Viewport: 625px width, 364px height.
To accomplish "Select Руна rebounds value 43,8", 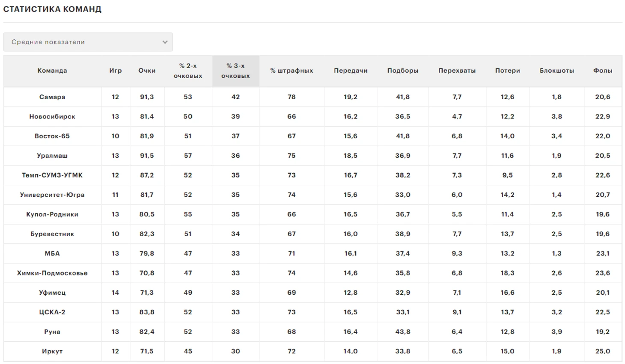I will pos(403,332).
